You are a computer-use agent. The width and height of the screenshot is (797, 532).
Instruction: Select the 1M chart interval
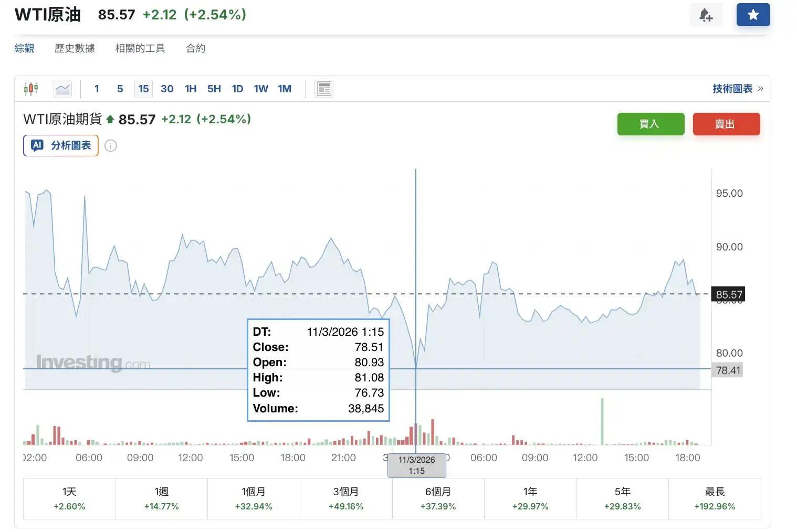pyautogui.click(x=285, y=89)
